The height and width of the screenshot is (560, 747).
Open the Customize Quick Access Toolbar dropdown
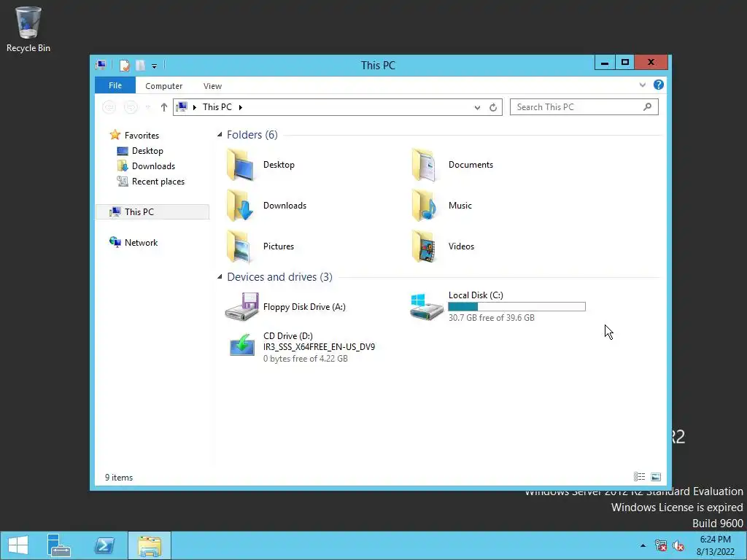(155, 66)
